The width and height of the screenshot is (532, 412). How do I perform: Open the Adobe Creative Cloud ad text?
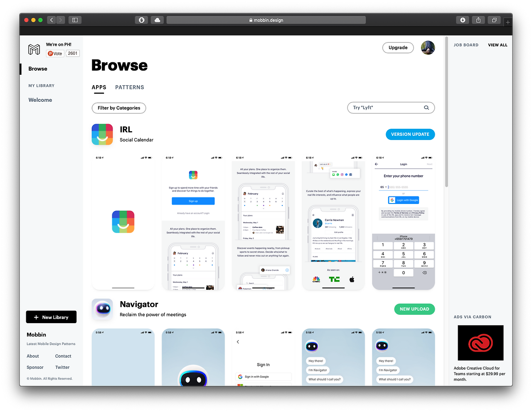pyautogui.click(x=480, y=374)
